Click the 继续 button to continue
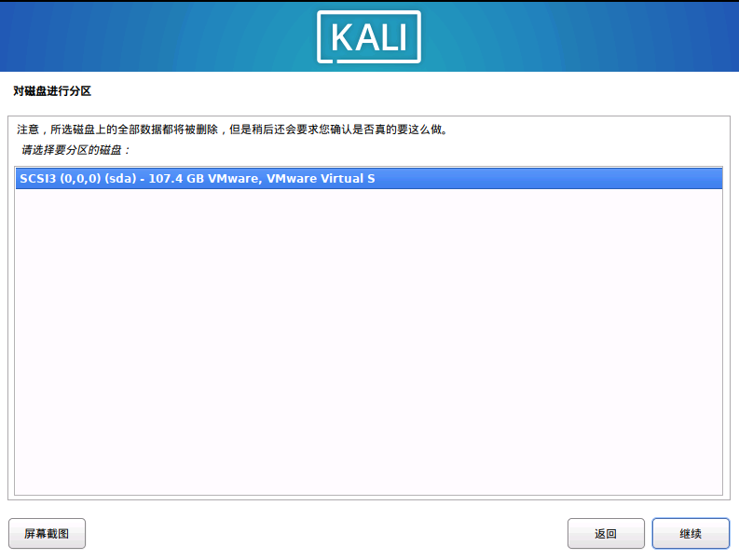739x560 pixels. click(x=691, y=534)
